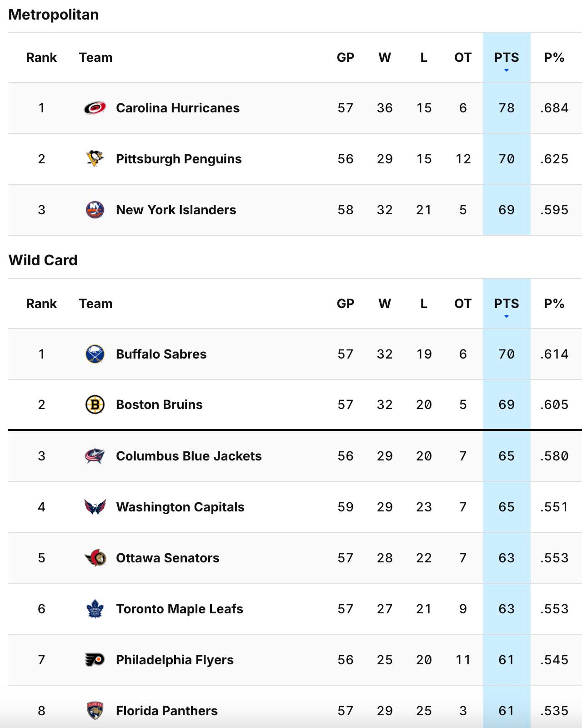Sort Wild Card table by the GP column
Viewport: 582px width, 728px height.
(x=346, y=303)
